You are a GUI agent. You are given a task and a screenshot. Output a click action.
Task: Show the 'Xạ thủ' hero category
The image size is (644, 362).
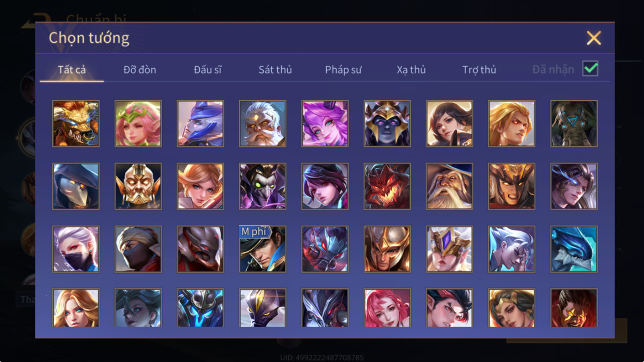point(411,70)
